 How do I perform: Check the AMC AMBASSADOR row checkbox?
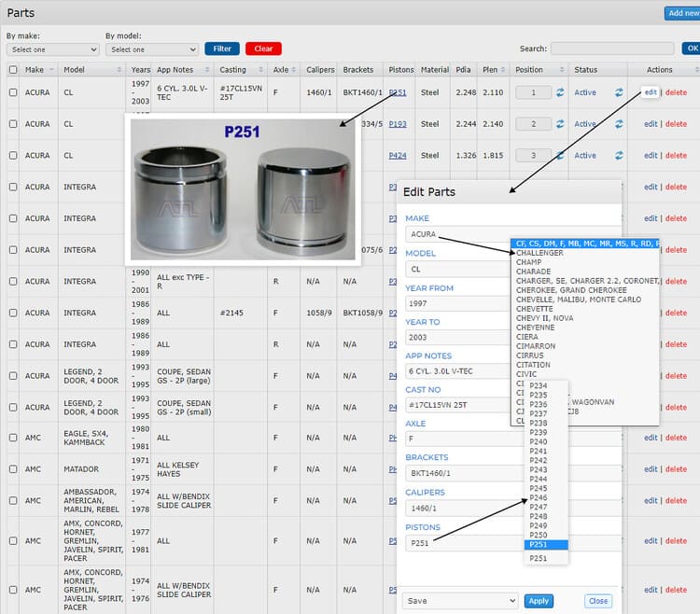pos(13,501)
